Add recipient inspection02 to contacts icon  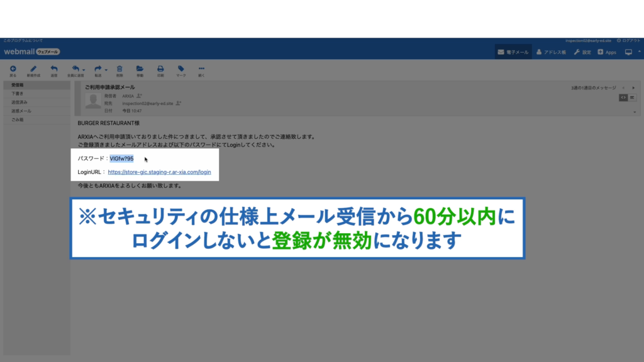tap(178, 103)
